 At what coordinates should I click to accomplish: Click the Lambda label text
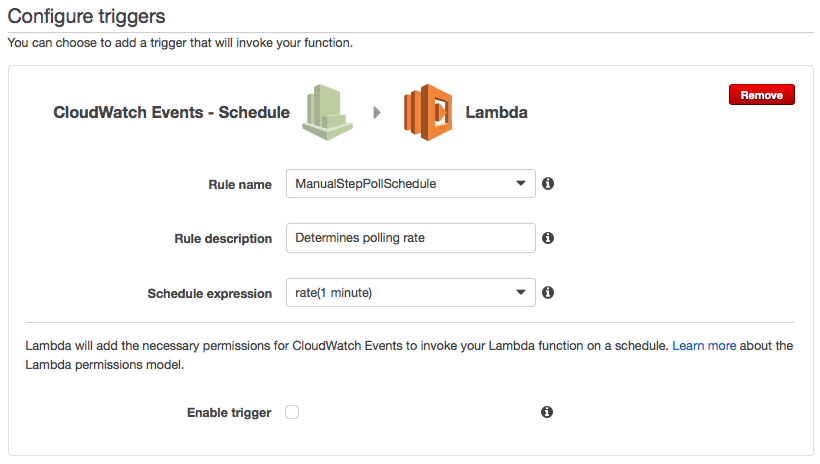pos(496,112)
